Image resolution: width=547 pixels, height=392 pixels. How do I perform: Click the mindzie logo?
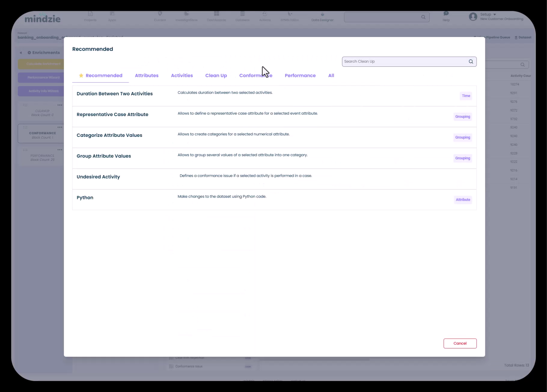pyautogui.click(x=42, y=19)
